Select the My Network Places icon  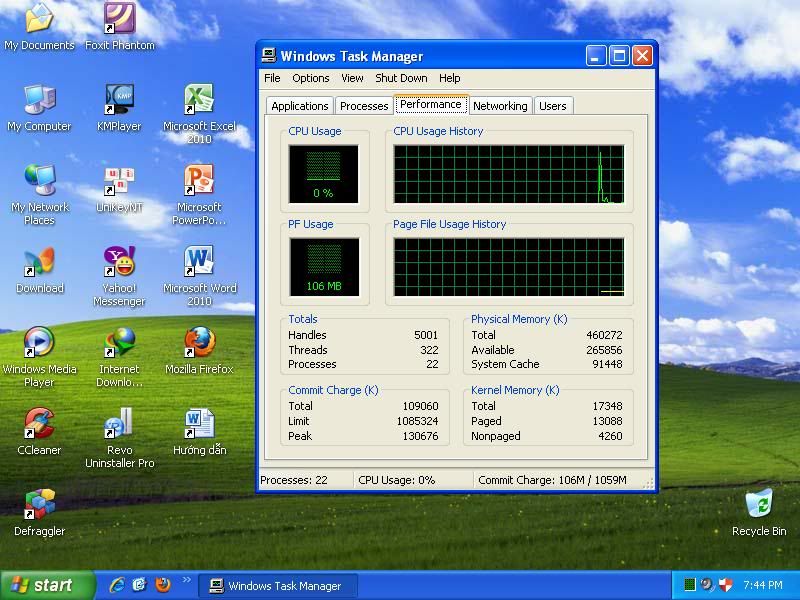pyautogui.click(x=39, y=195)
